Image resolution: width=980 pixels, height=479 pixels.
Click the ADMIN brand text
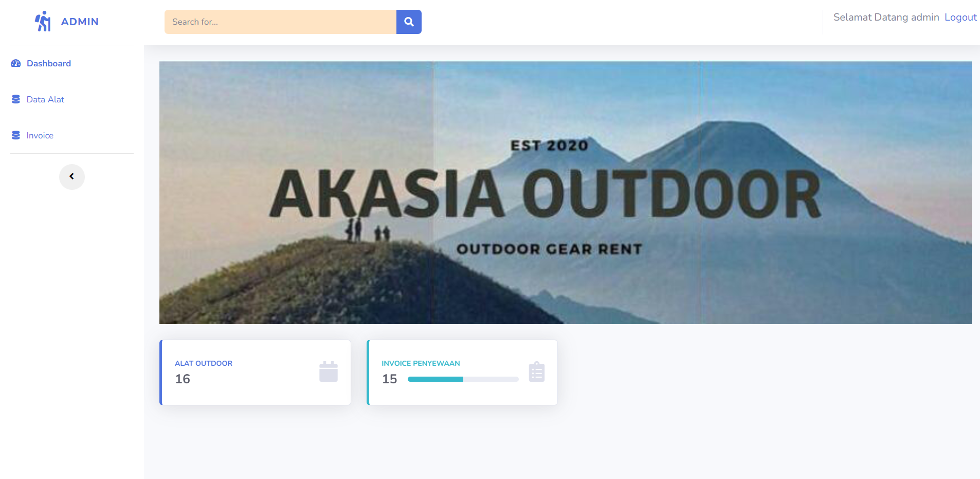[80, 22]
